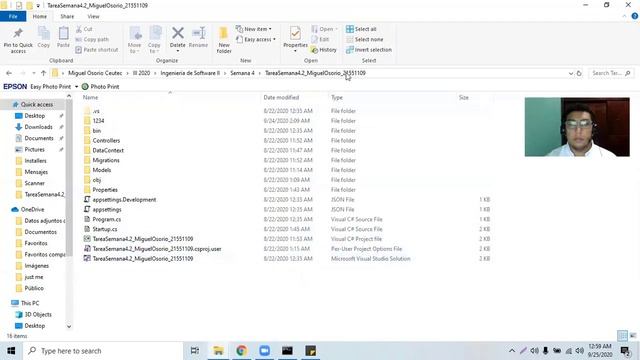Select the Migrations folder
The width and height of the screenshot is (640, 360).
tap(106, 160)
